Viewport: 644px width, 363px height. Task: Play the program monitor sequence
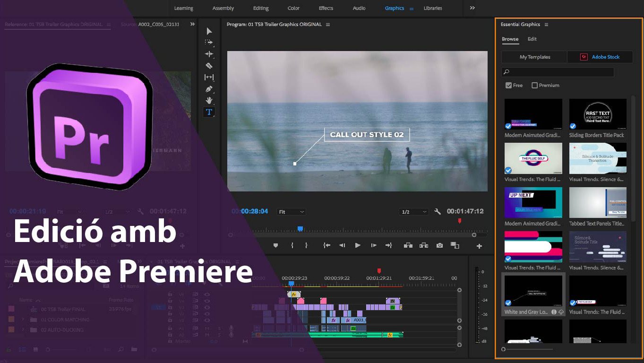click(x=358, y=245)
